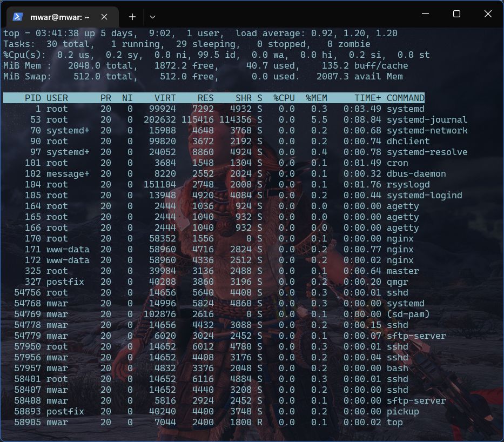The height and width of the screenshot is (442, 504).
Task: Close the terminal window
Action: 488,14
